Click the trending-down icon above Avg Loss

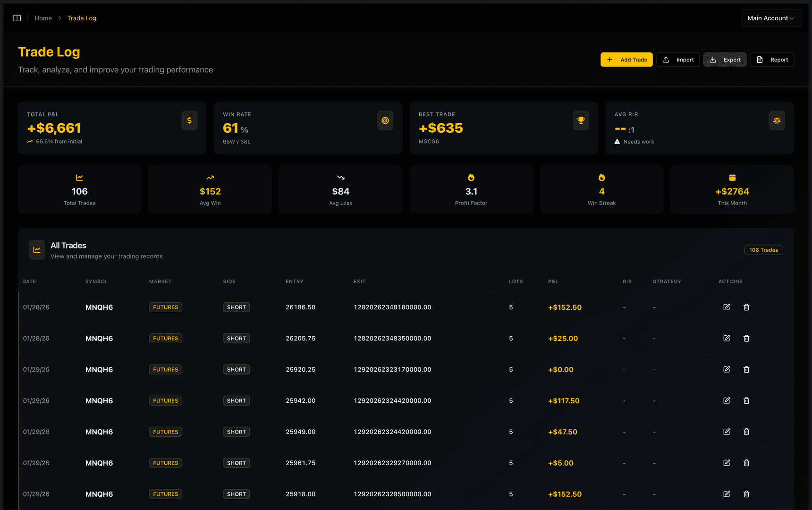(x=341, y=178)
